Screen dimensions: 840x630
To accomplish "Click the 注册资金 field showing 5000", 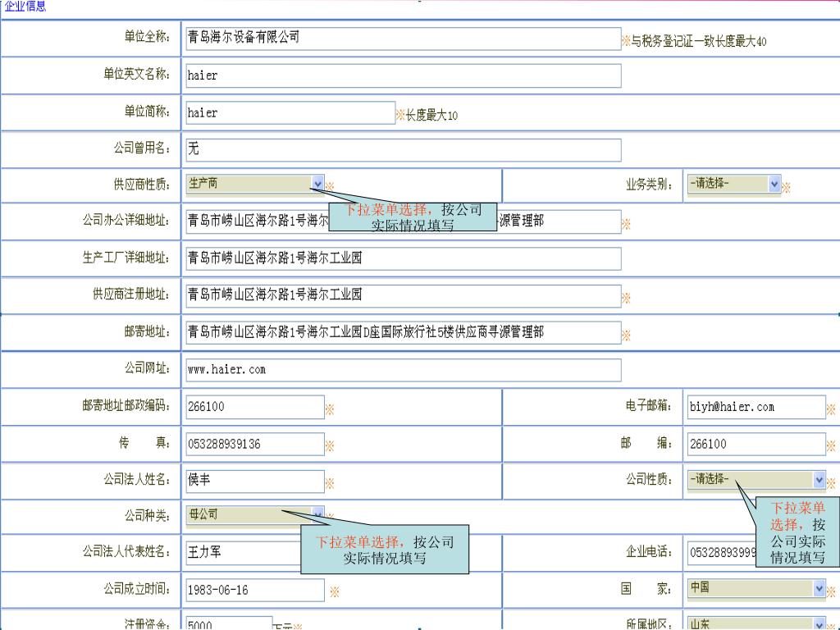I will pos(230,623).
